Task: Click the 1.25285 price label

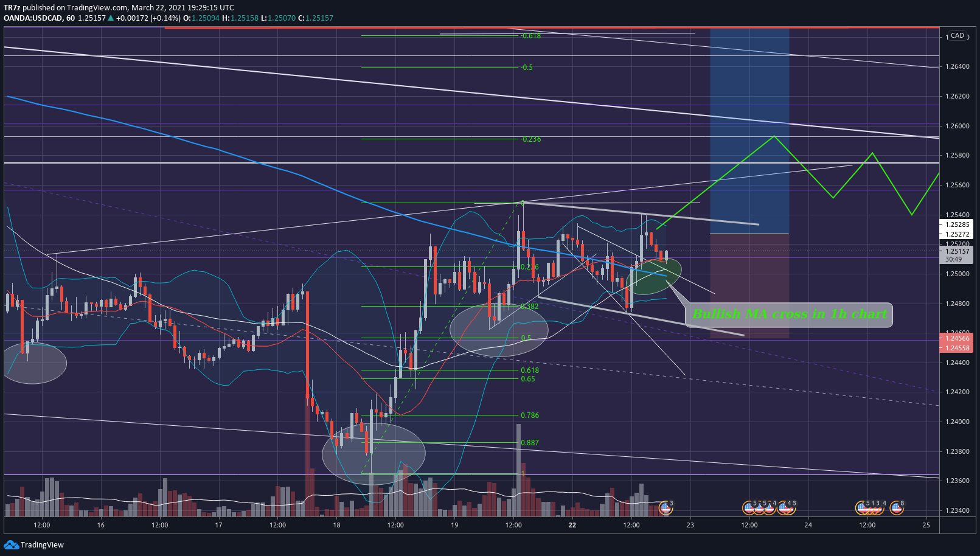Action: click(957, 224)
